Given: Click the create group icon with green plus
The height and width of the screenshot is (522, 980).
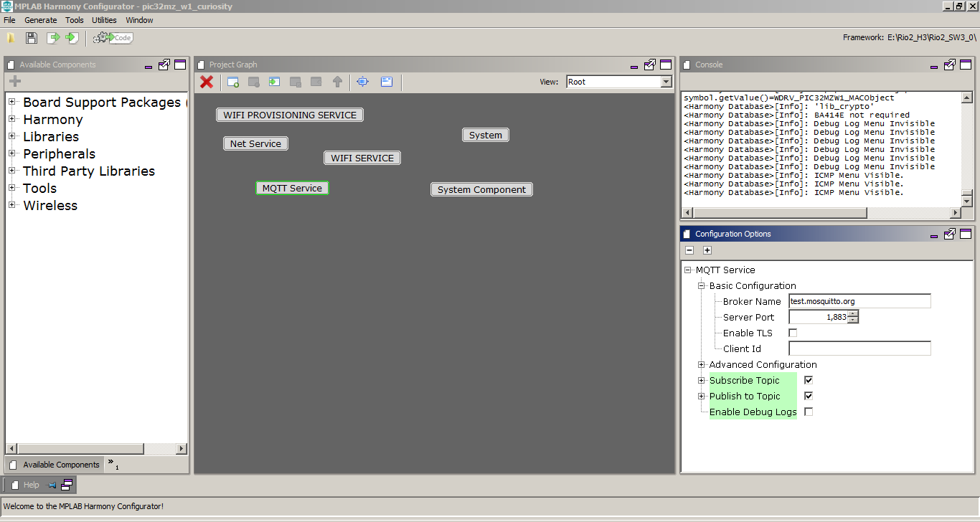Looking at the screenshot, I should click(233, 82).
